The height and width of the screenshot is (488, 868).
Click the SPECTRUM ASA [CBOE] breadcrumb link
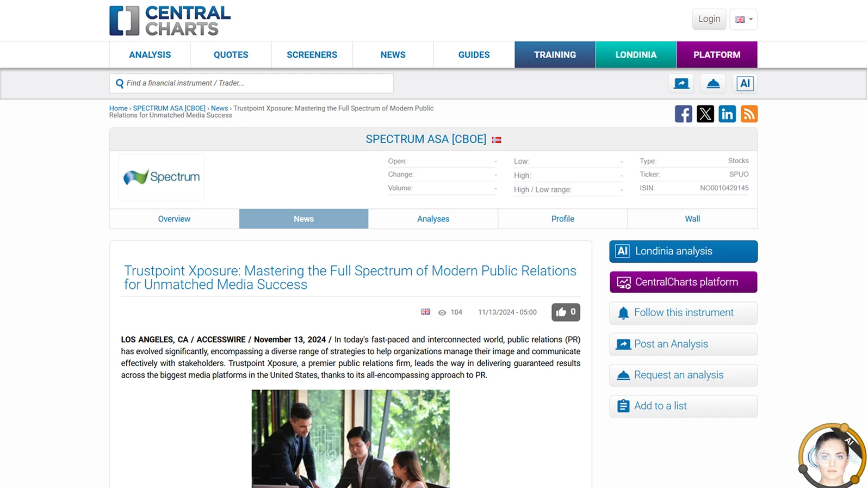click(169, 108)
